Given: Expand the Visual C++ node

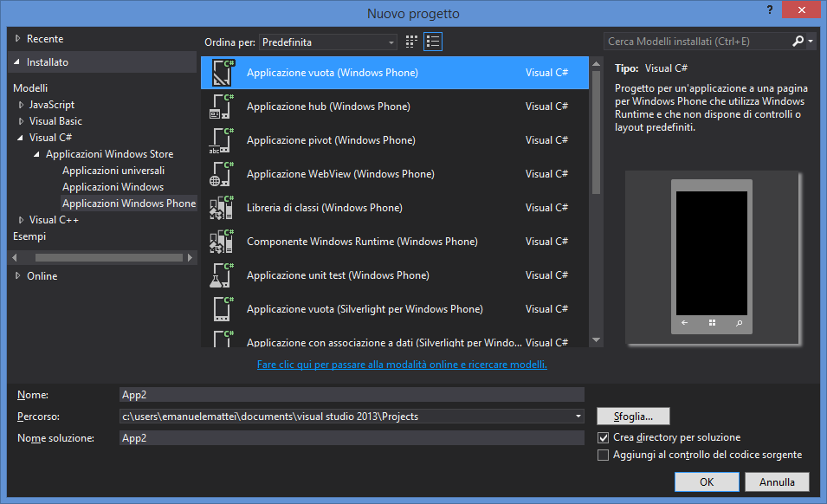Looking at the screenshot, I should pos(21,220).
